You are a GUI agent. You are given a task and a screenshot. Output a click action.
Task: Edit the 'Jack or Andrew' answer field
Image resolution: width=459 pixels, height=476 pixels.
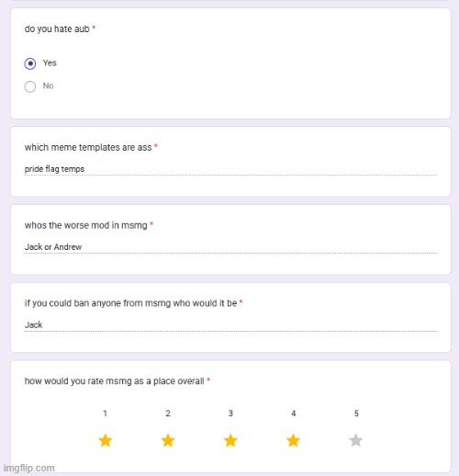[x=230, y=247]
